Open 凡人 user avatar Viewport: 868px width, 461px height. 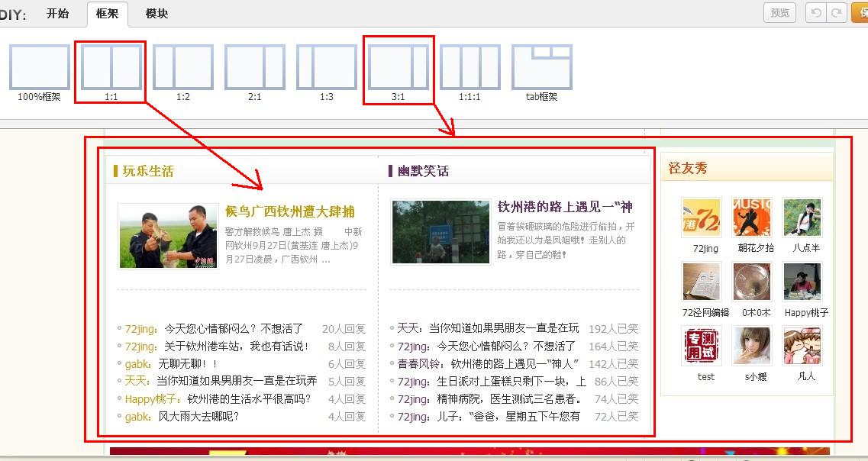[802, 347]
